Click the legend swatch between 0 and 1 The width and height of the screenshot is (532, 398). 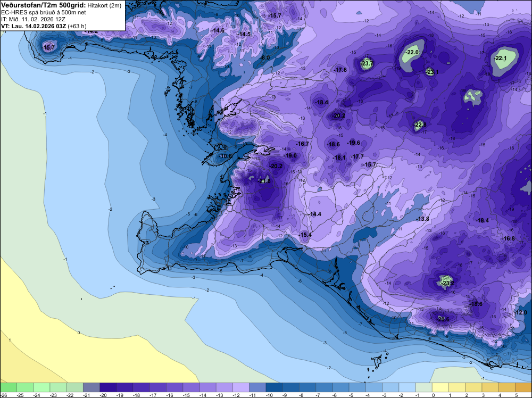coord(440,387)
